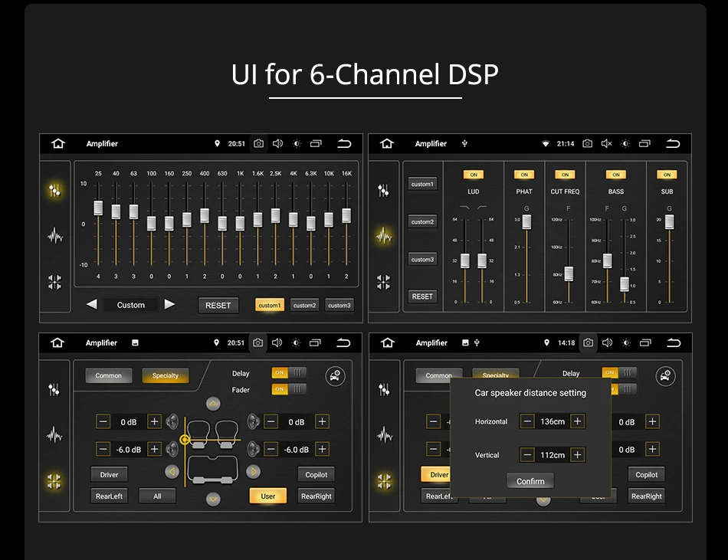Increase Vertical distance 112cm with plus
The width and height of the screenshot is (728, 560).
click(x=578, y=455)
